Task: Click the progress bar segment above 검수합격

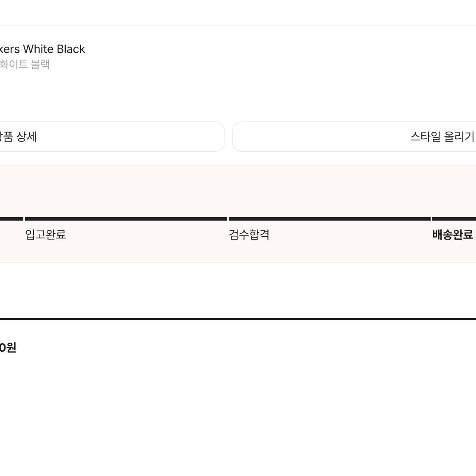Action: pyautogui.click(x=330, y=219)
